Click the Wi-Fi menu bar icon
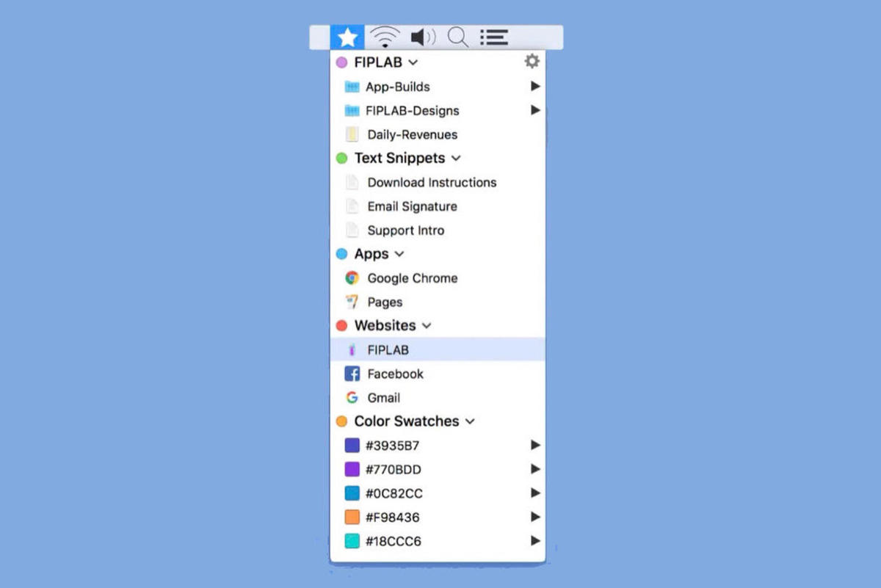 click(385, 37)
